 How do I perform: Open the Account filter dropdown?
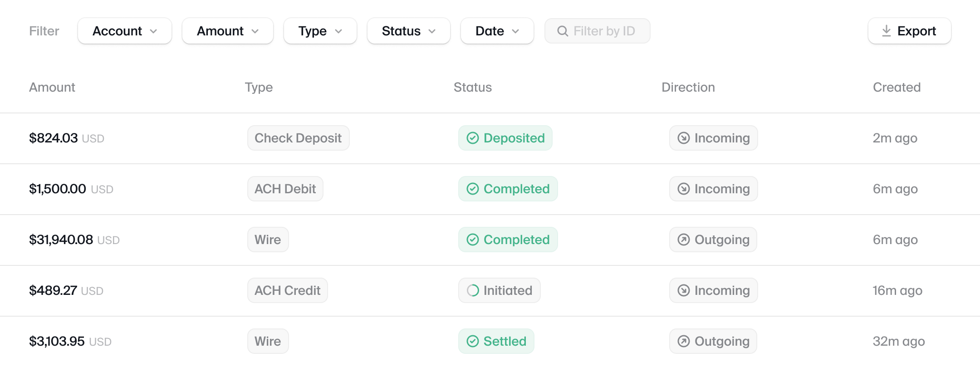click(x=125, y=31)
